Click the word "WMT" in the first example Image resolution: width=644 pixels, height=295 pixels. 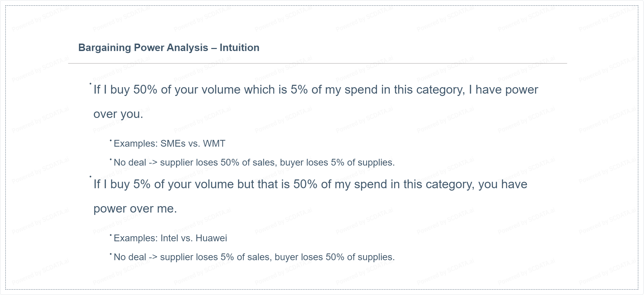pyautogui.click(x=214, y=144)
